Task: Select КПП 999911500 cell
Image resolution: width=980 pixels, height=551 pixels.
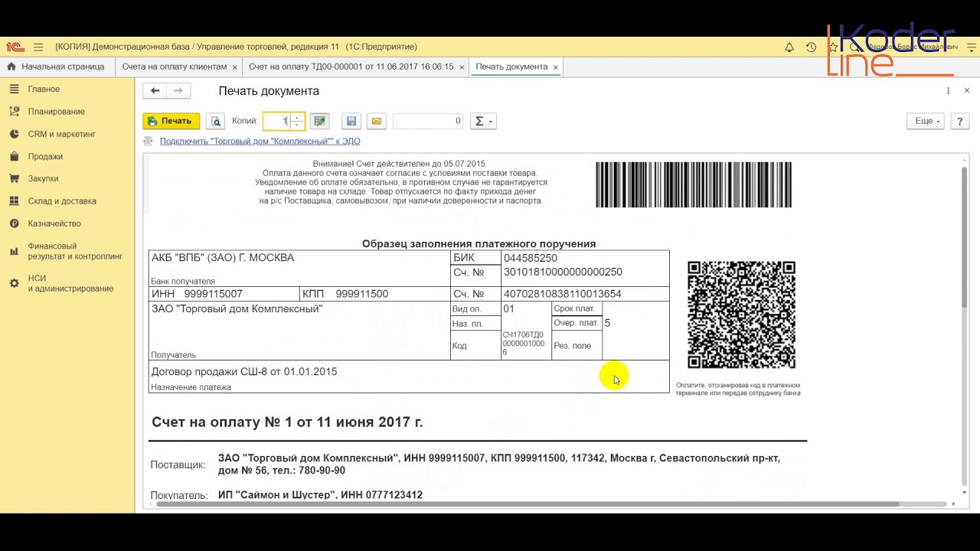Action: pos(375,294)
